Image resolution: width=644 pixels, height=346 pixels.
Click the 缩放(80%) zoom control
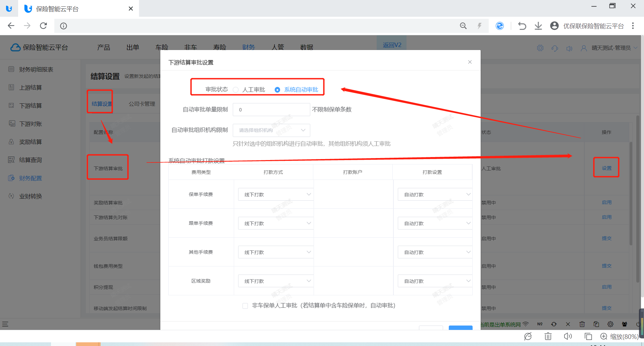pos(619,336)
